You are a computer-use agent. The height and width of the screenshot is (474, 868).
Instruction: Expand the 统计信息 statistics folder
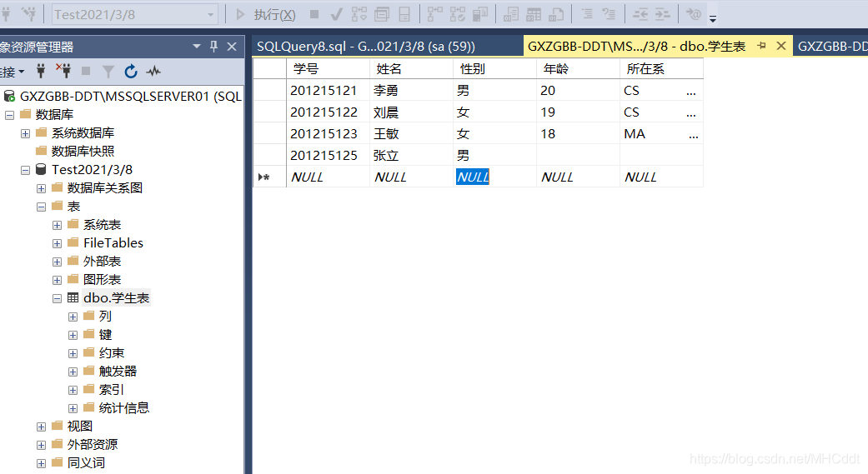point(73,408)
